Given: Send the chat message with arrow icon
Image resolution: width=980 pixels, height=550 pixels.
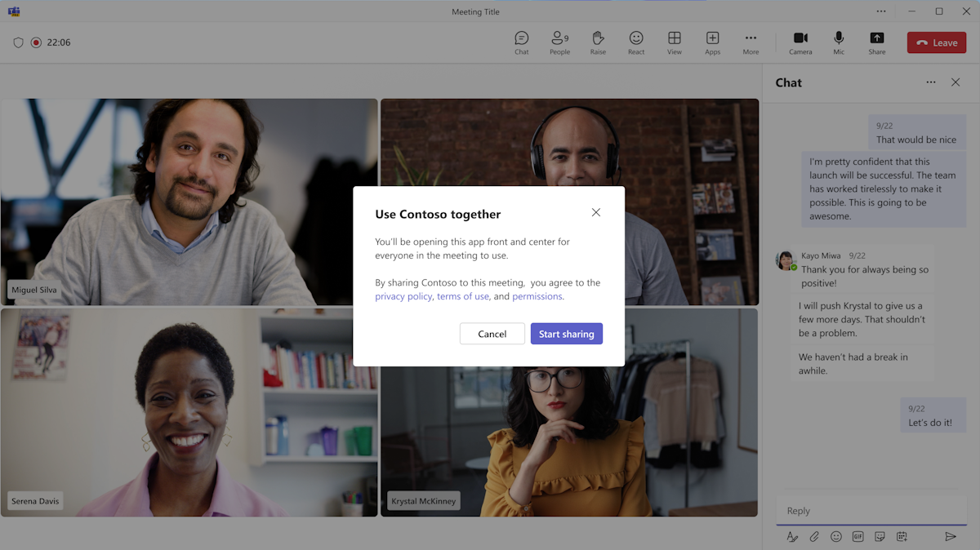Looking at the screenshot, I should tap(951, 537).
